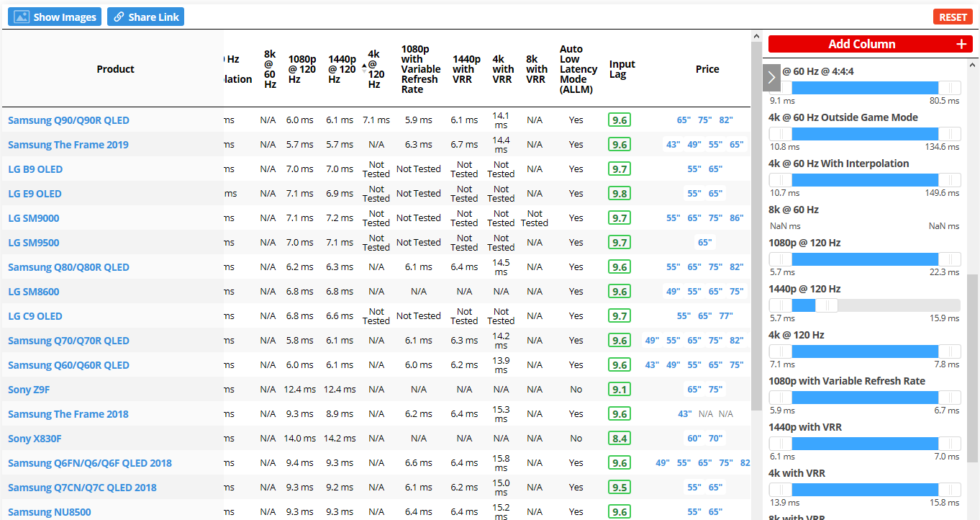Click the Show Images button

(x=55, y=17)
